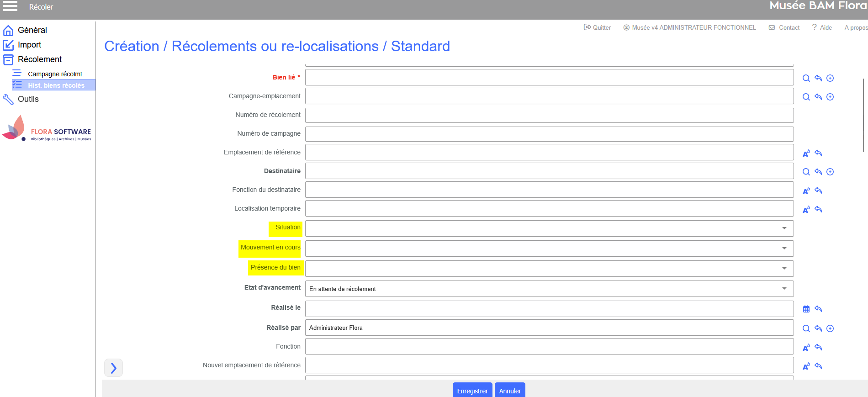This screenshot has height=397, width=868.
Task: Clear Localisation temporaire with the undo arrow
Action: (818, 209)
